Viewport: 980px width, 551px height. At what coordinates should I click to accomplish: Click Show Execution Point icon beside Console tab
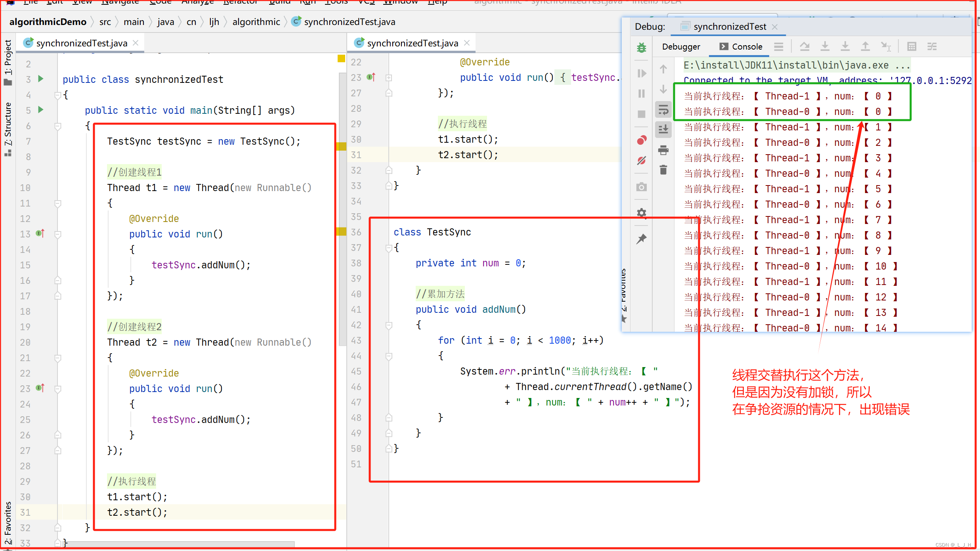point(779,47)
